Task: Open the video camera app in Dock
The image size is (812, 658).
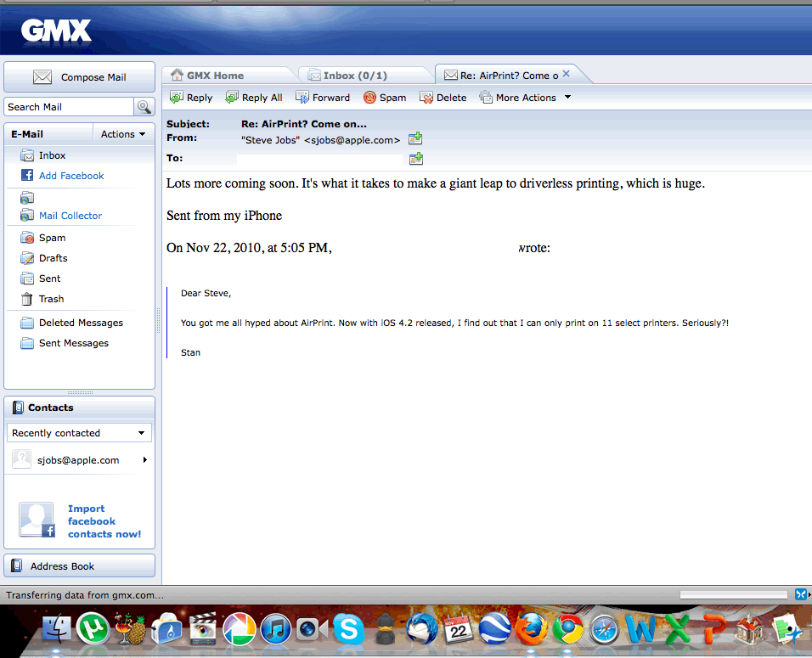Action: [313, 629]
